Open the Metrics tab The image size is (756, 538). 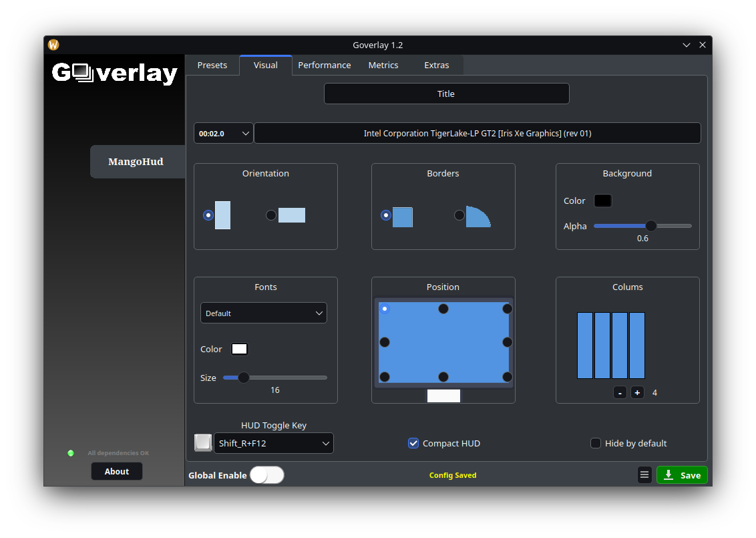[383, 65]
